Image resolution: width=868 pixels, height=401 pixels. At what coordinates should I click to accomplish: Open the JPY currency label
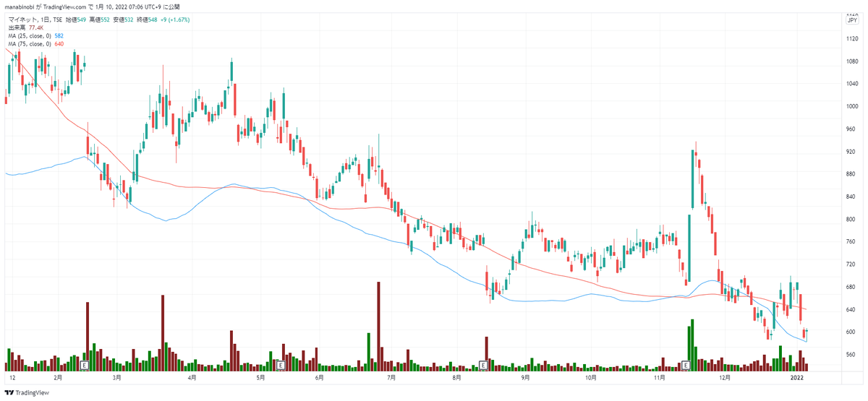point(852,20)
